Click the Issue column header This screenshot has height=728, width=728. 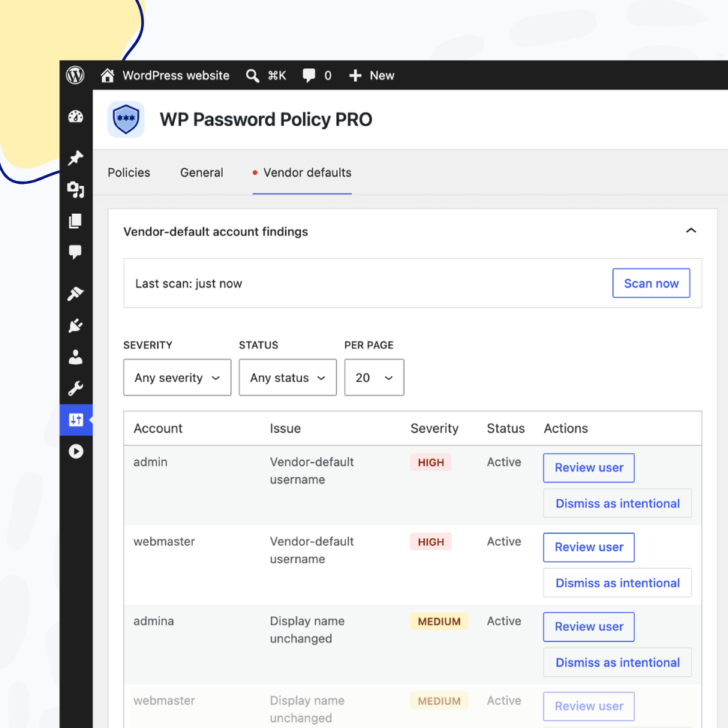click(285, 429)
